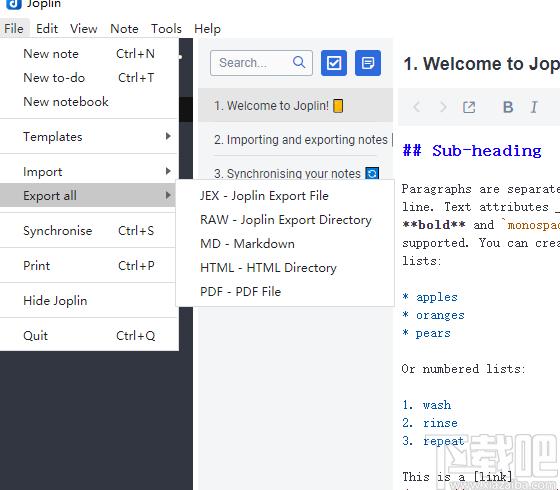
Task: Expand the Import submenu arrow
Action: tap(168, 171)
